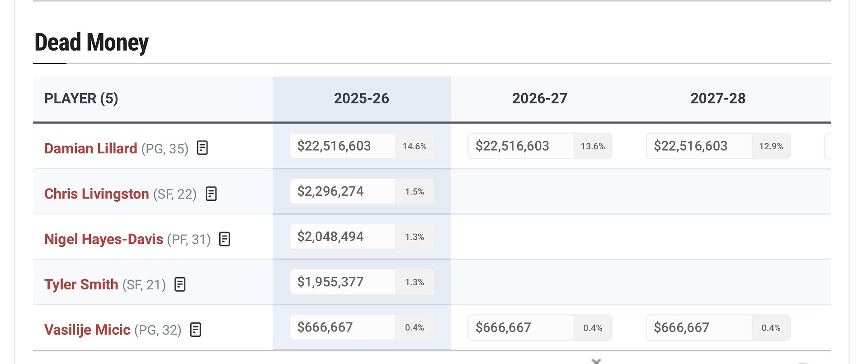
Task: Open Vasilije Micic player link
Action: [87, 330]
